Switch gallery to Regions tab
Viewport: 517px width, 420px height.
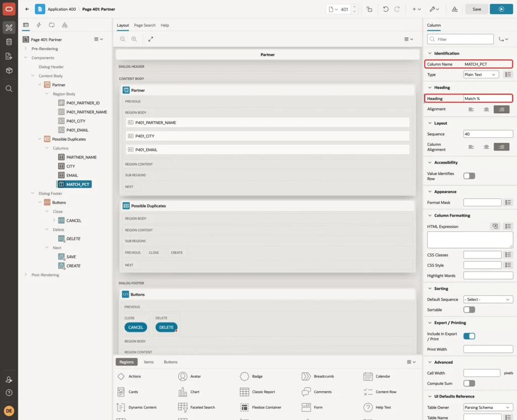[x=126, y=361]
